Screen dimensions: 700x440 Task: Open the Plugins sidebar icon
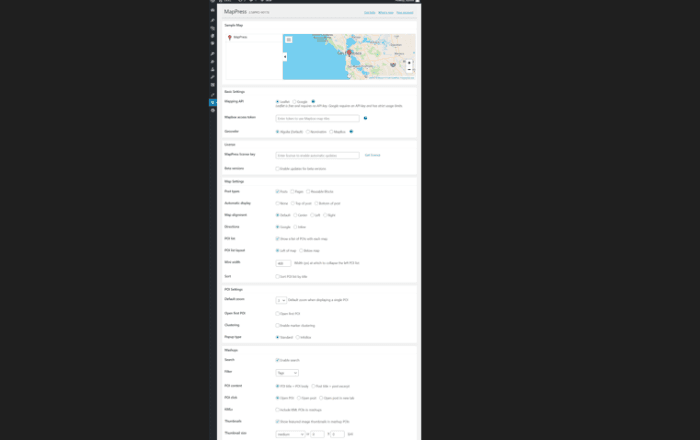coord(212,62)
